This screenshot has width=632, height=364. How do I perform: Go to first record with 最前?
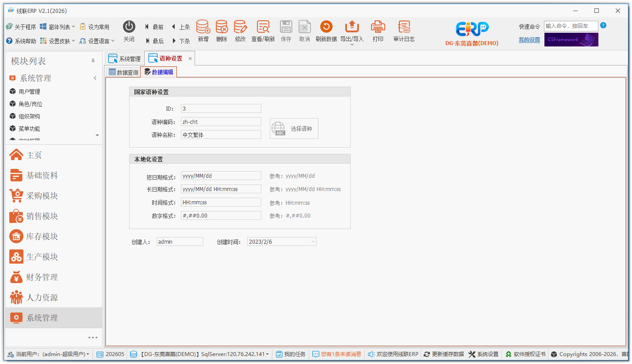click(x=154, y=27)
